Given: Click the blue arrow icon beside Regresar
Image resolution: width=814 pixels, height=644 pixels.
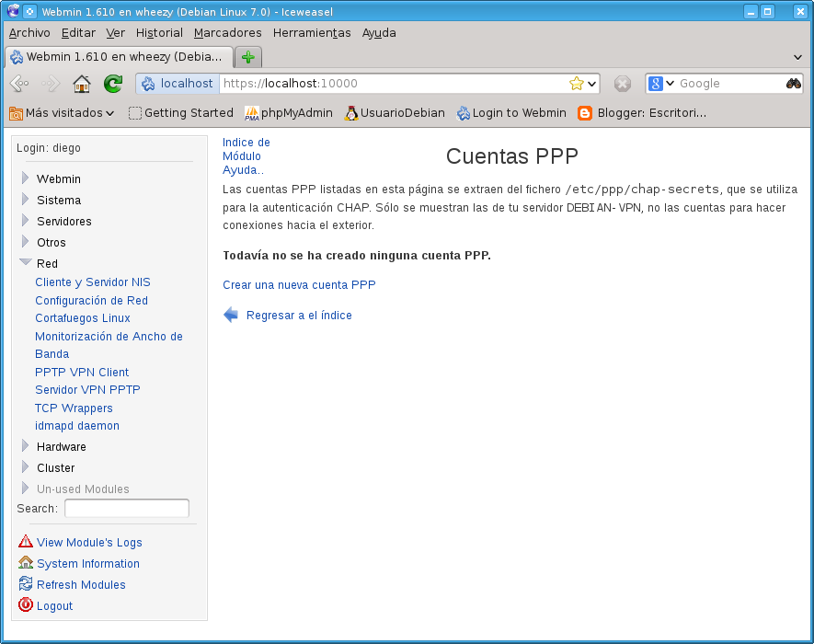Looking at the screenshot, I should pyautogui.click(x=231, y=315).
